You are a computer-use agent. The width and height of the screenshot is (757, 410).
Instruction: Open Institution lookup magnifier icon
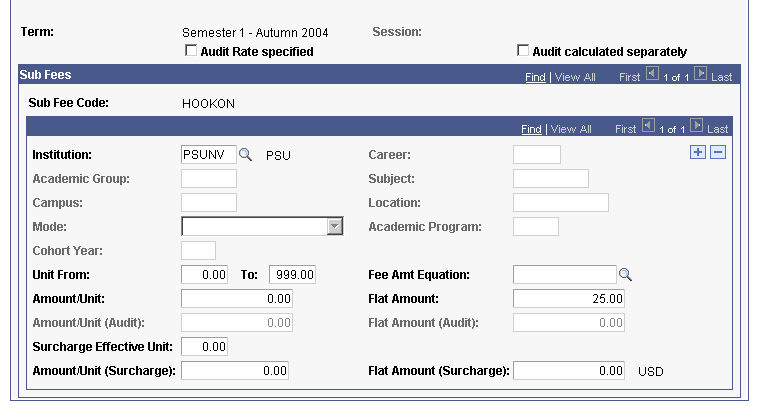245,155
